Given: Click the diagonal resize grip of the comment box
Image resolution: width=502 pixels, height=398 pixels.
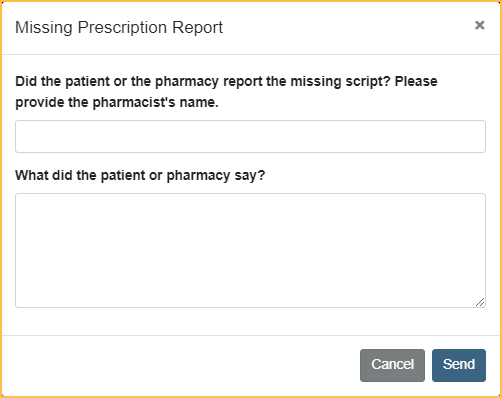Looking at the screenshot, I should point(480,302).
